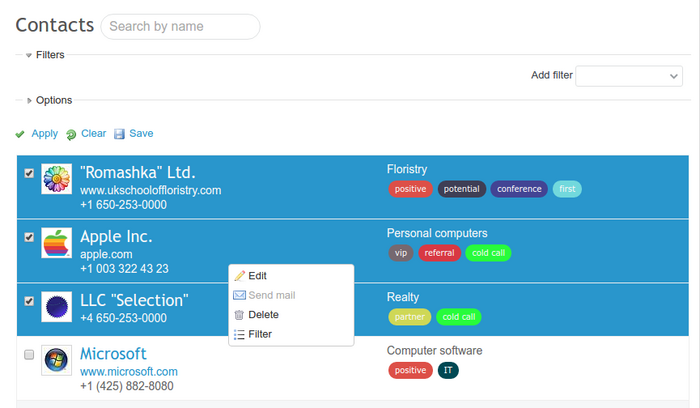
Task: Click the Save floppy disk icon
Action: (119, 134)
